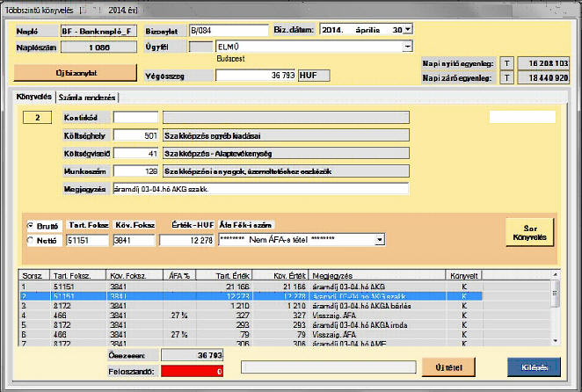Select row 4 Visszaig. ÁFA 327
Image resolution: width=582 pixels, height=392 pixels.
(x=251, y=316)
